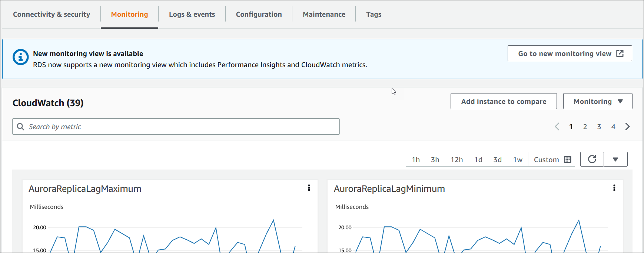
Task: Open the Logs & events tab
Action: 192,14
